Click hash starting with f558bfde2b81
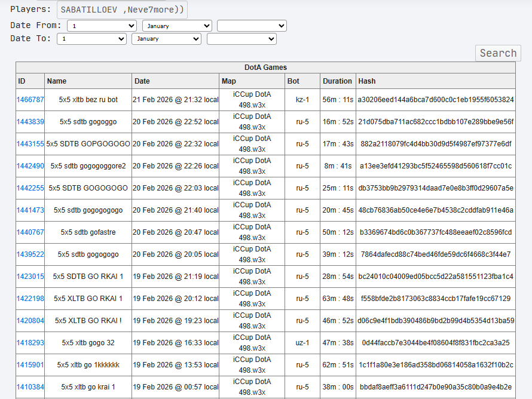532x399 pixels. coord(436,299)
